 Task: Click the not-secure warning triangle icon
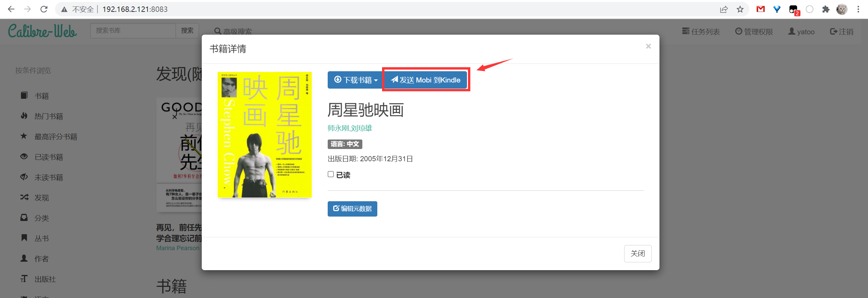click(x=64, y=10)
